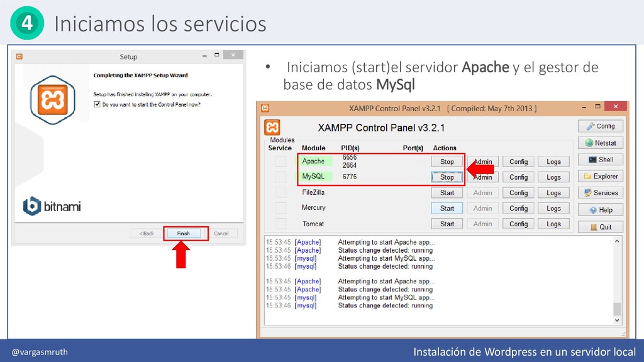Image resolution: width=644 pixels, height=362 pixels.
Task: Stop the MySQL module
Action: pyautogui.click(x=447, y=177)
